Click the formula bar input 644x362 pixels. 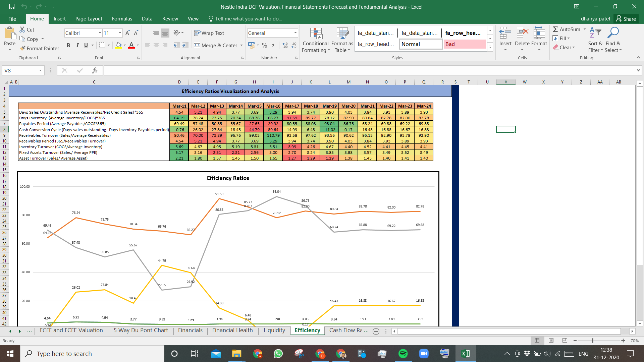tap(369, 70)
